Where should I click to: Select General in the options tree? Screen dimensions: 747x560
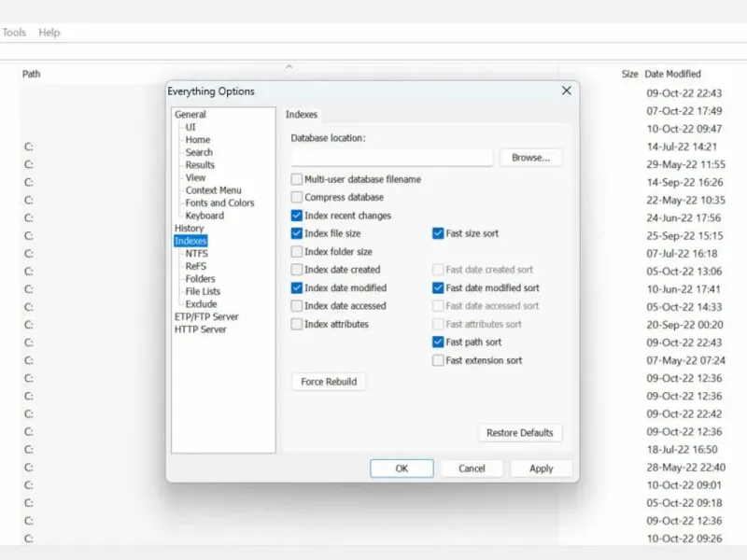coord(190,114)
